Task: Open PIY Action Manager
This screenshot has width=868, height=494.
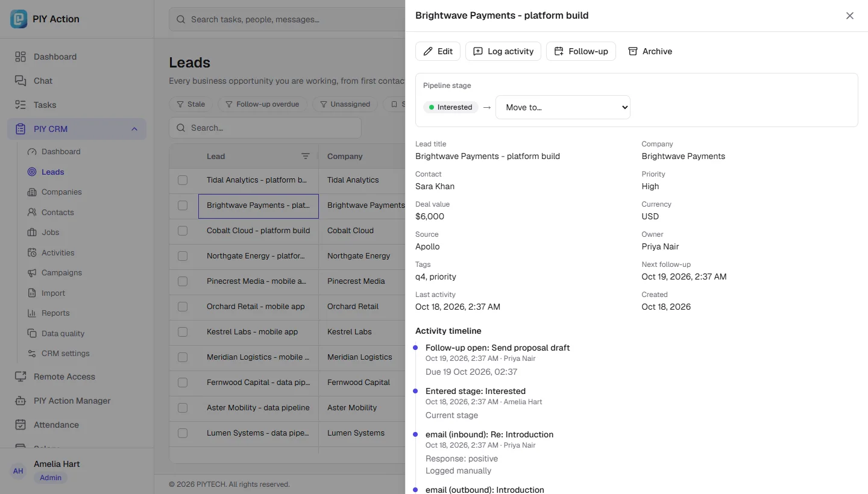Action: [77, 401]
